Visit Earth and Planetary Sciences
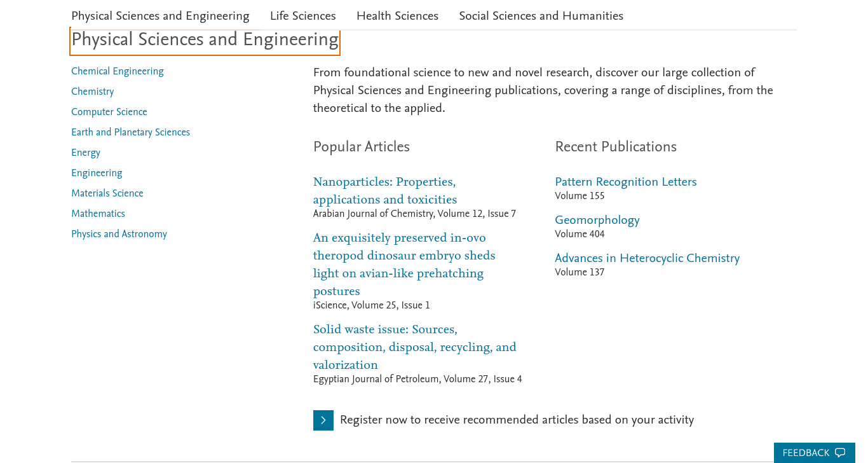 click(130, 132)
